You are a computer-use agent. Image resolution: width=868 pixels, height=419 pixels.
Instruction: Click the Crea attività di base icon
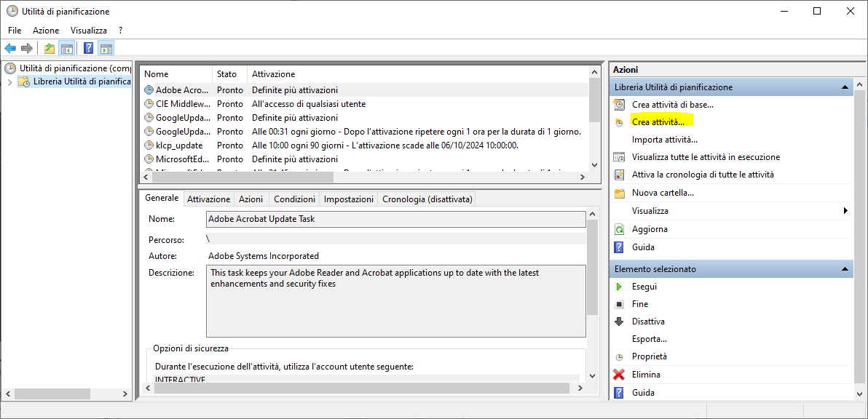point(620,105)
